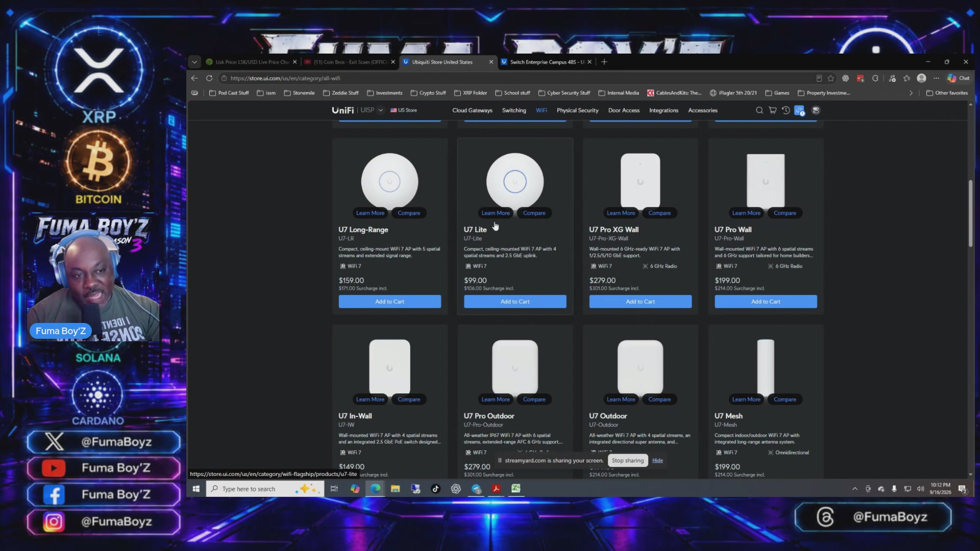Open the browser Extensions puzzle icon
The image size is (980, 551).
(875, 78)
